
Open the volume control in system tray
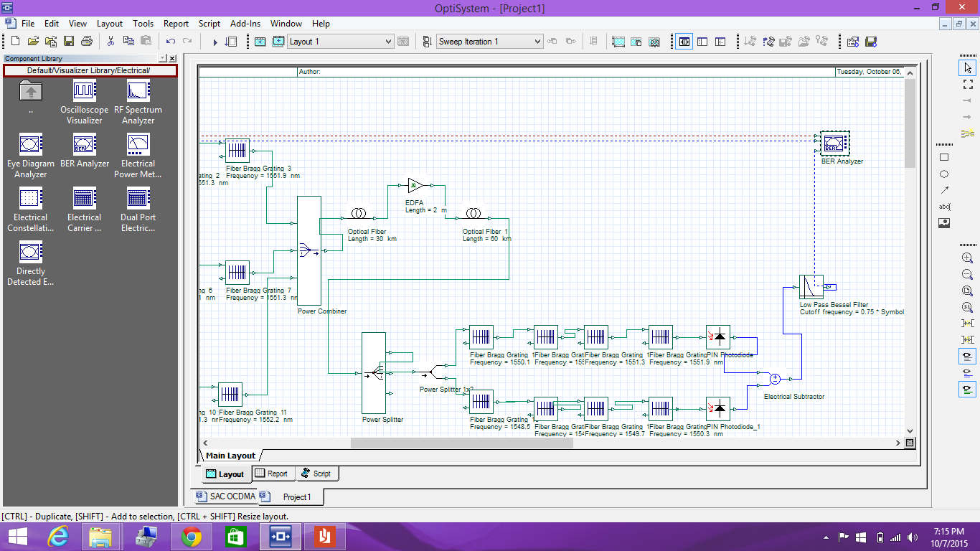pyautogui.click(x=912, y=537)
